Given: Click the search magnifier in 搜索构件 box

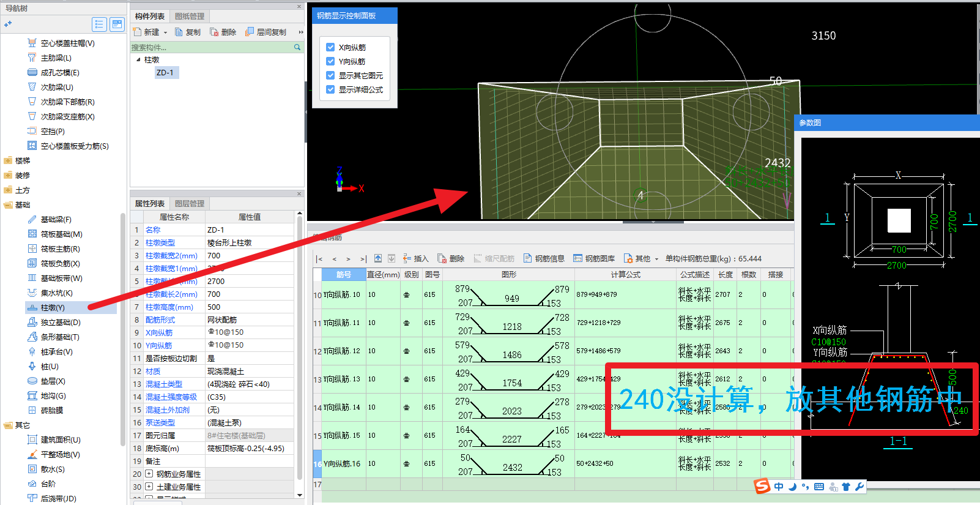Looking at the screenshot, I should click(x=297, y=47).
